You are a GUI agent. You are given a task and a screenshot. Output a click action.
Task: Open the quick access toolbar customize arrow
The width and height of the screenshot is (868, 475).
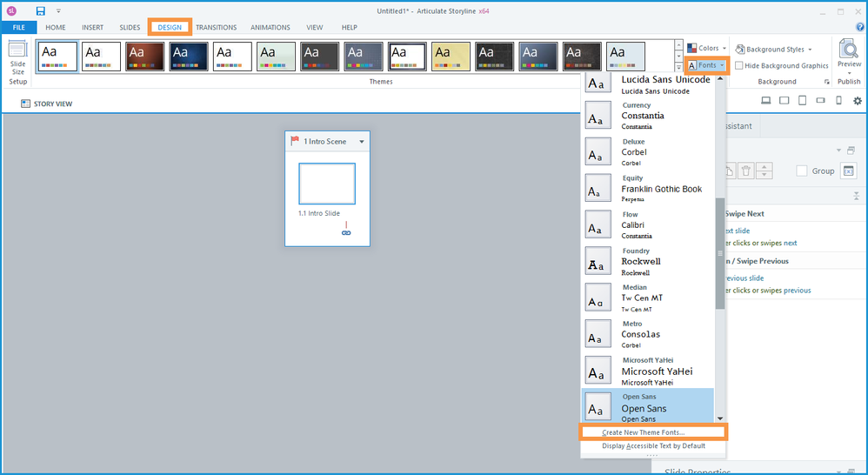58,11
